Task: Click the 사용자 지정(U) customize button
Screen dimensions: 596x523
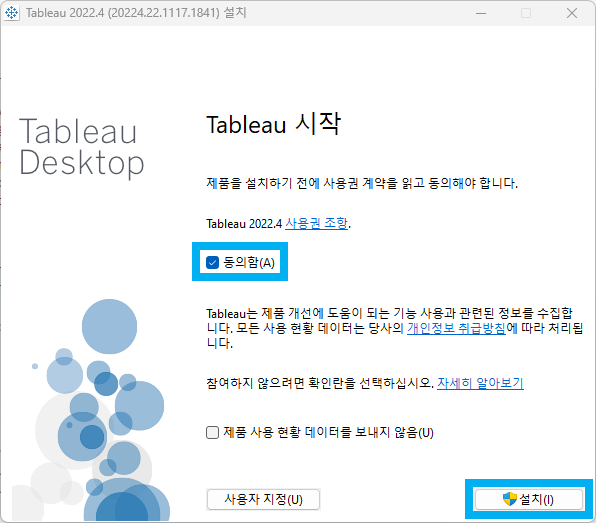Action: click(x=263, y=499)
